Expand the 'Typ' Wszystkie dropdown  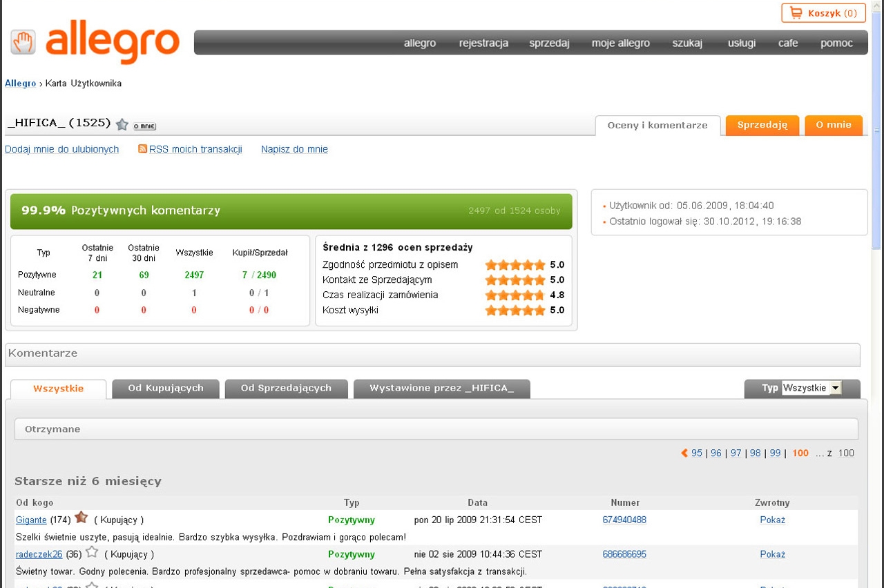(x=811, y=388)
